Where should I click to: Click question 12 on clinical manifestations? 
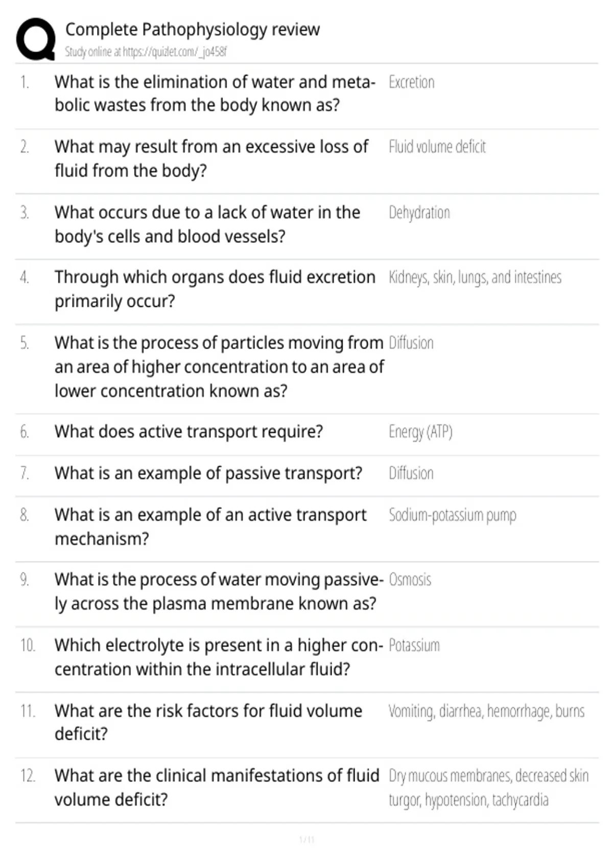217,787
